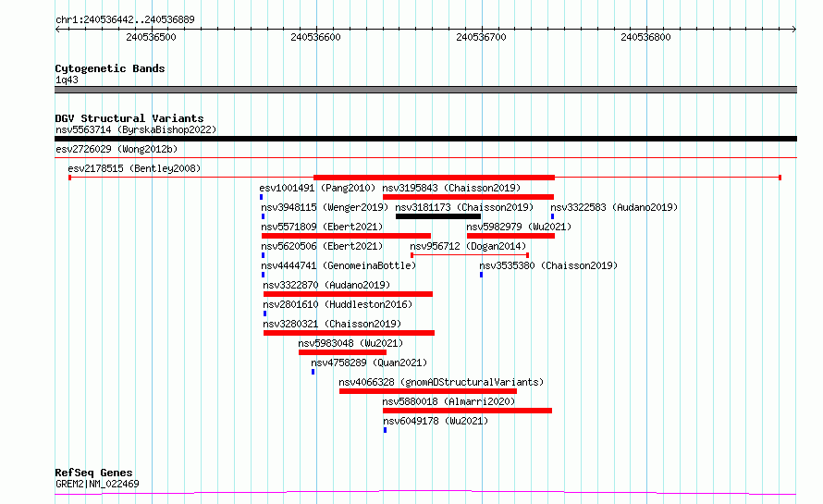
Task: Open nsv3322870 (Audano2019) label
Action: (326, 285)
